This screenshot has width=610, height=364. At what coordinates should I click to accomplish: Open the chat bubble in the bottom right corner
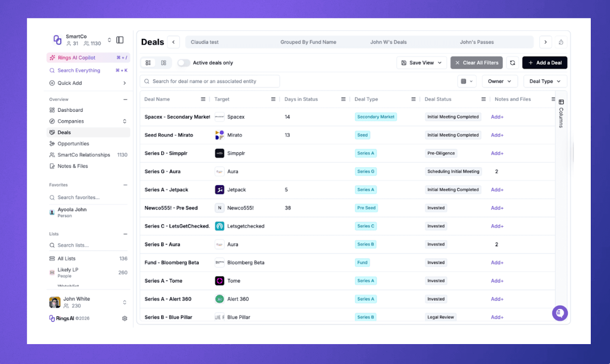click(560, 313)
